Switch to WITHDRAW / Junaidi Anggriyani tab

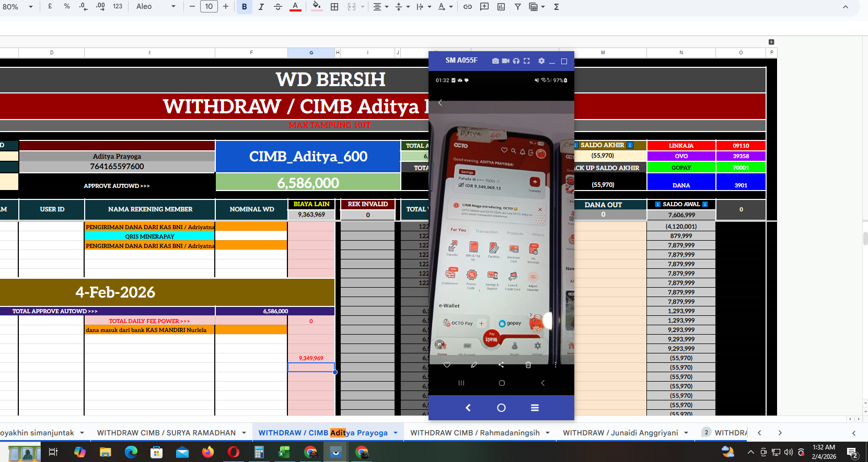pyautogui.click(x=620, y=433)
